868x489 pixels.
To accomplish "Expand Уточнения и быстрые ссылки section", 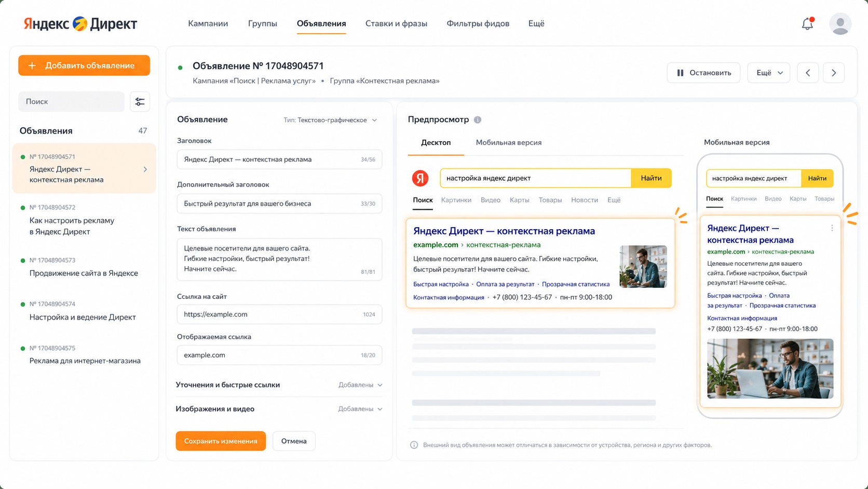I will (x=279, y=385).
